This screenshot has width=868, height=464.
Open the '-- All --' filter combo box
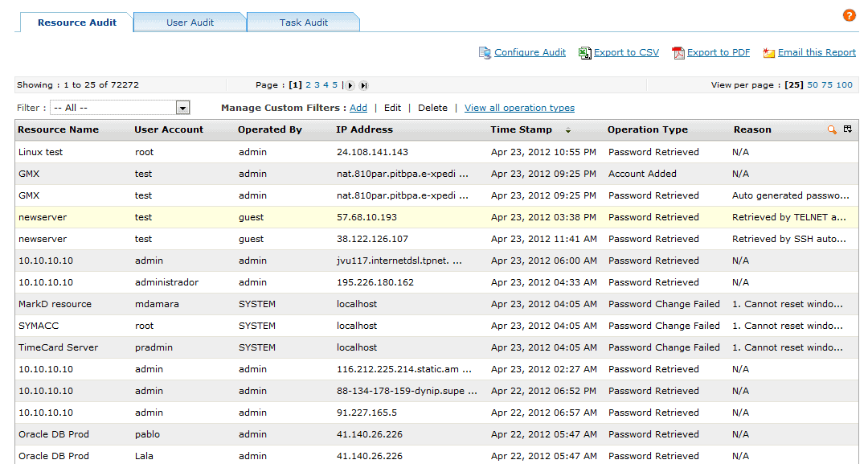pos(120,108)
